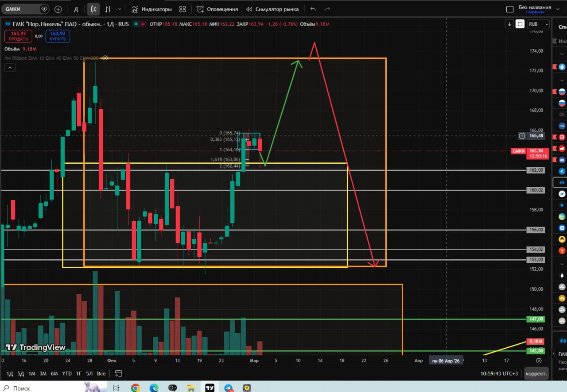Toggle the layout square checkbox icon
Screen dimensions: 567x392
tap(510, 9)
